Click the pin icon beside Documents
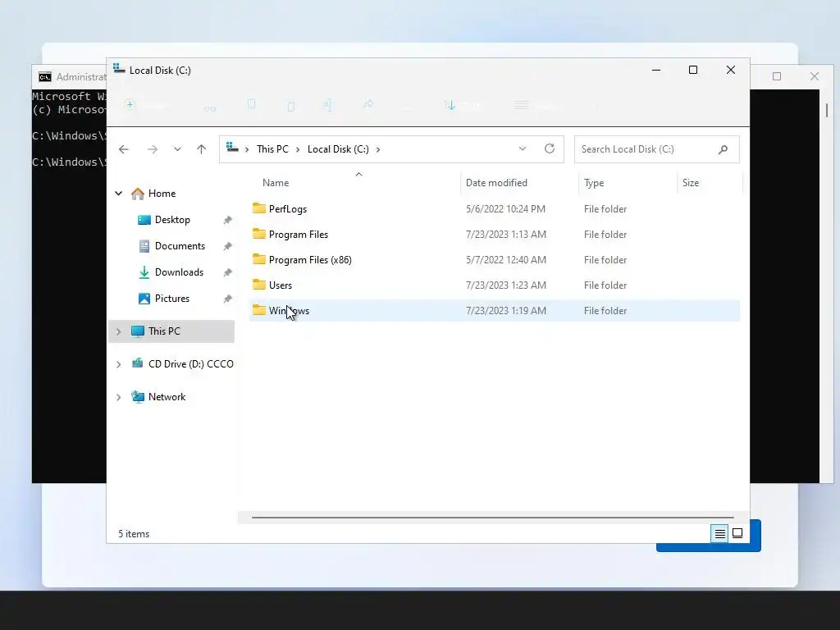Image resolution: width=840 pixels, height=630 pixels. click(x=228, y=246)
